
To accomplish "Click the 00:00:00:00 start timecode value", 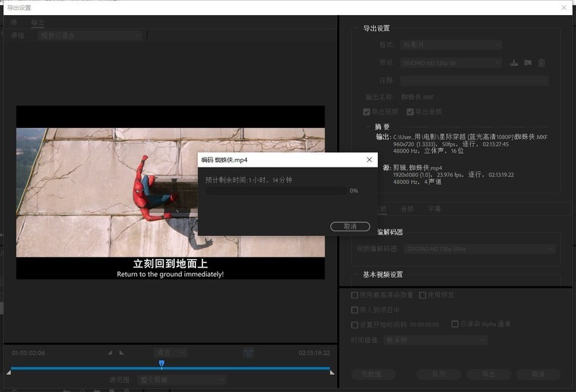I will point(424,325).
